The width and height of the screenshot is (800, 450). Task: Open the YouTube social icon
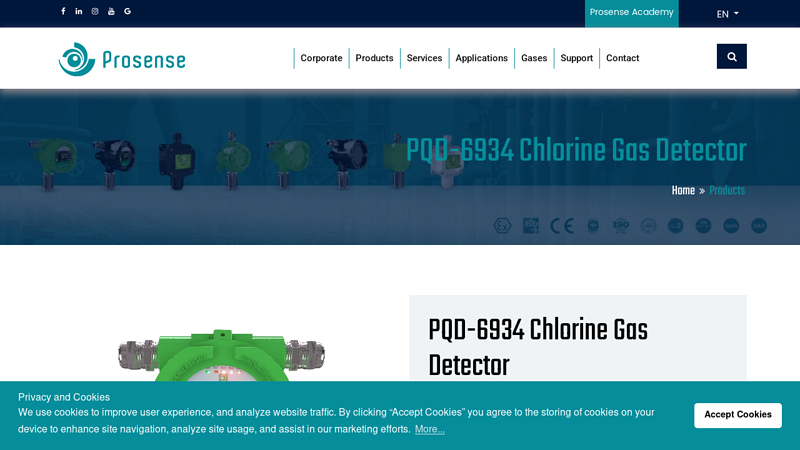(111, 12)
